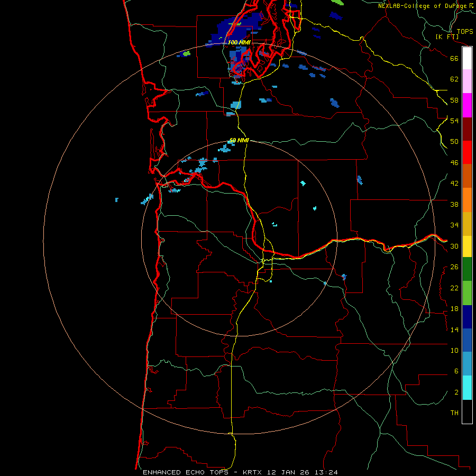Click the "22" legend value

coord(454,288)
